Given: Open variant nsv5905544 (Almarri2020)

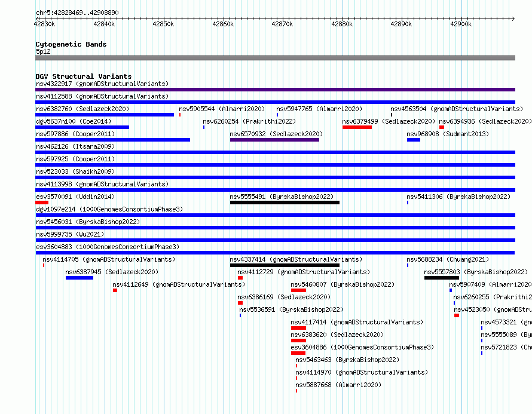Looking at the screenshot, I should (x=222, y=109).
